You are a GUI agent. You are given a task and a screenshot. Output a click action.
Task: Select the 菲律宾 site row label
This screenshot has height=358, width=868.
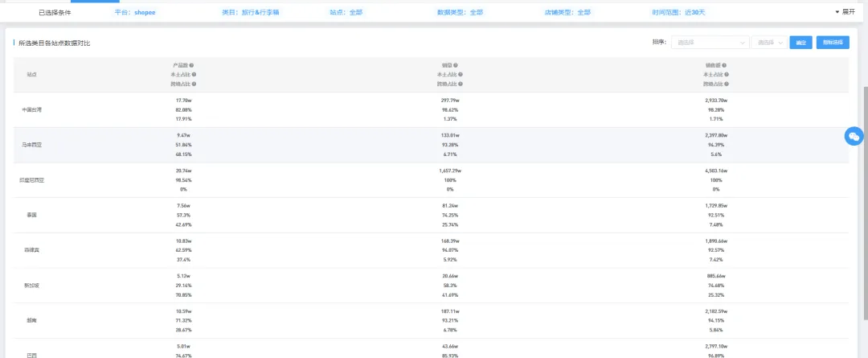point(31,250)
